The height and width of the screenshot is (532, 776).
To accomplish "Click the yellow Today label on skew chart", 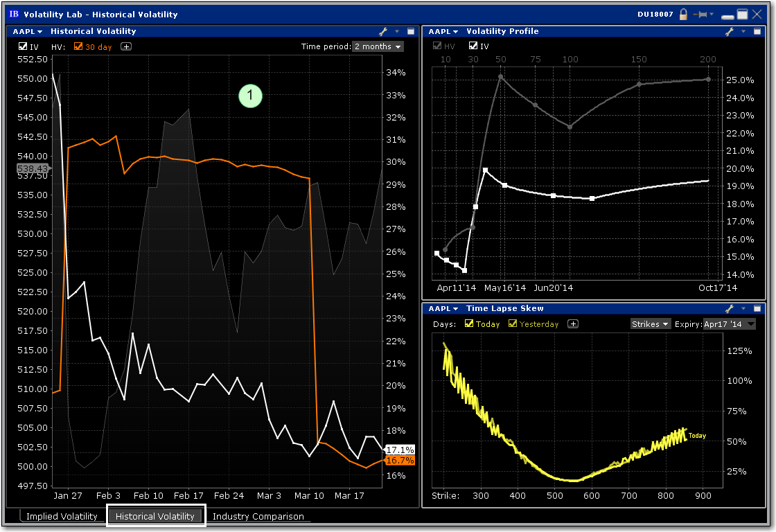I will [697, 436].
